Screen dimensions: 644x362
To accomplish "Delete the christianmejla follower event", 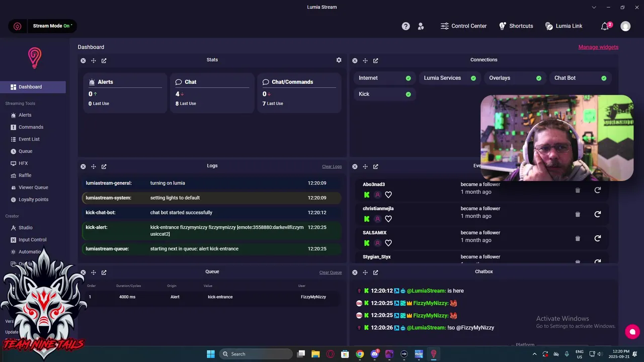I will click(578, 214).
